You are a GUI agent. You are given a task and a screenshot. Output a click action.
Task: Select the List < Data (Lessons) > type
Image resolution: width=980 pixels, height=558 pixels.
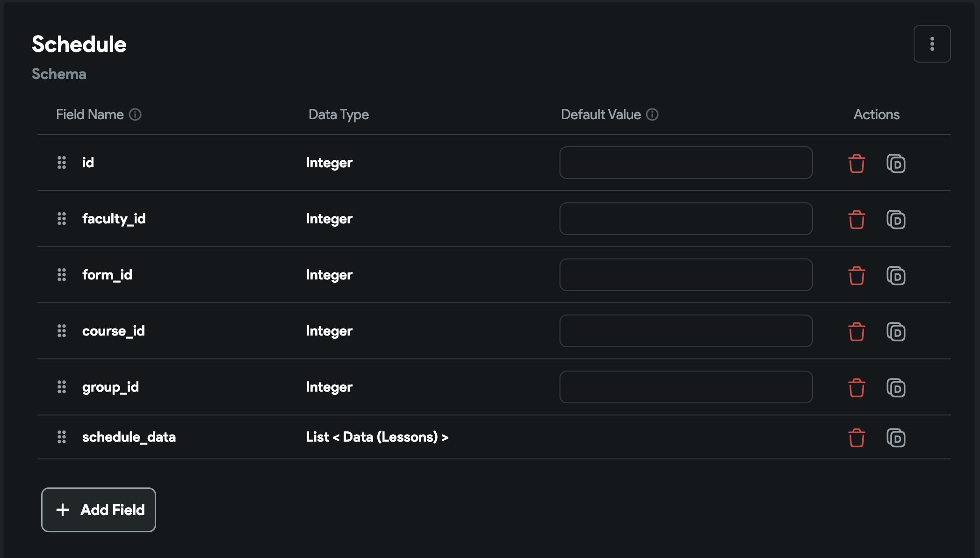pyautogui.click(x=377, y=437)
